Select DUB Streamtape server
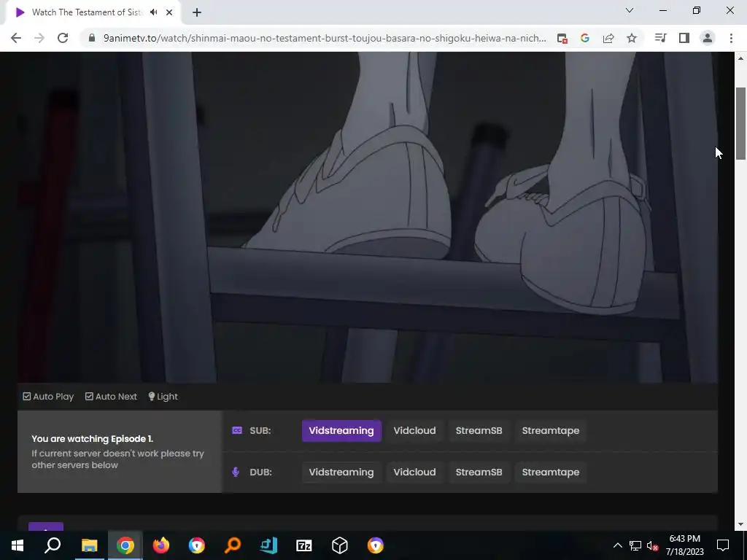747x560 pixels. coord(551,472)
